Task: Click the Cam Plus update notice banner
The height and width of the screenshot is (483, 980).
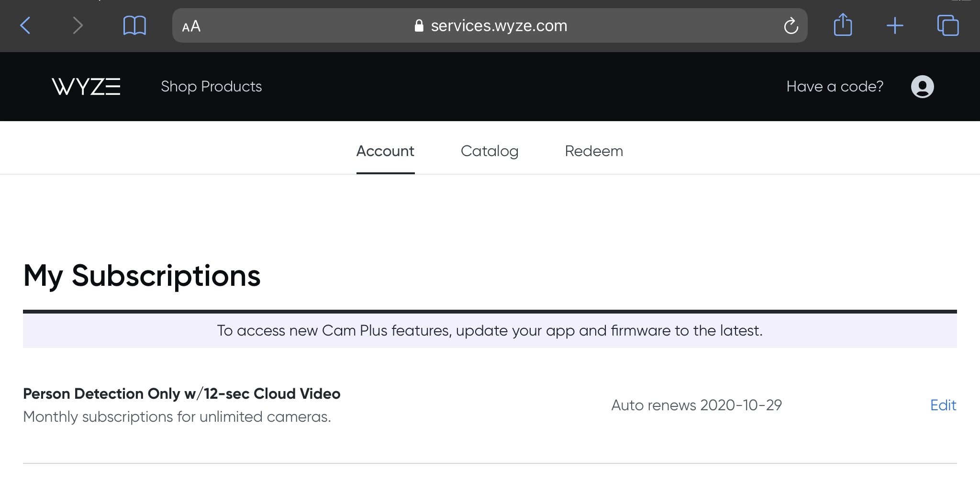Action: [490, 330]
